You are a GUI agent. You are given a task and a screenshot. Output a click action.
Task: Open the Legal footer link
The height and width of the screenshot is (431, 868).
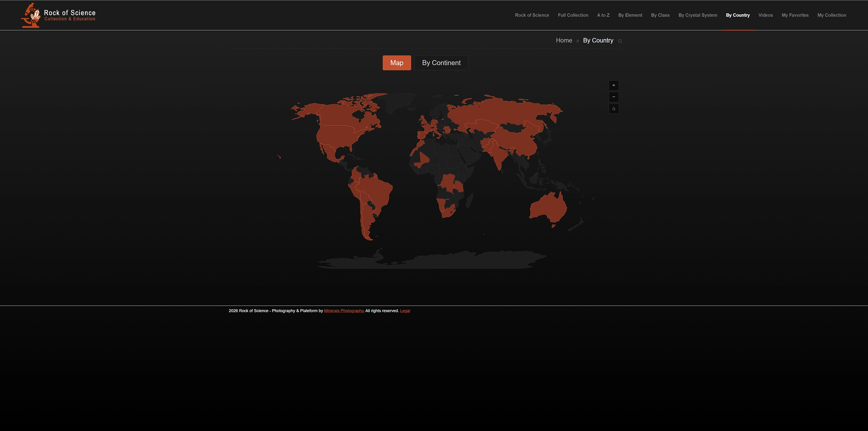tap(405, 311)
